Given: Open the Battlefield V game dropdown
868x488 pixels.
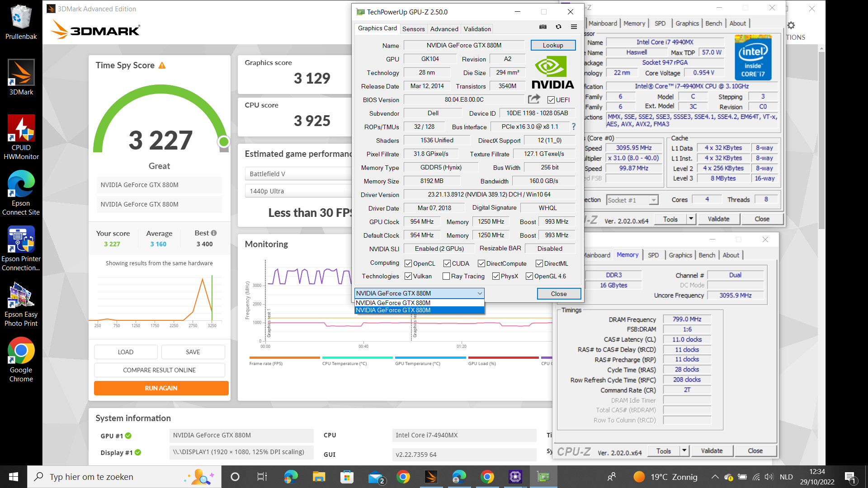Looking at the screenshot, I should [x=298, y=174].
